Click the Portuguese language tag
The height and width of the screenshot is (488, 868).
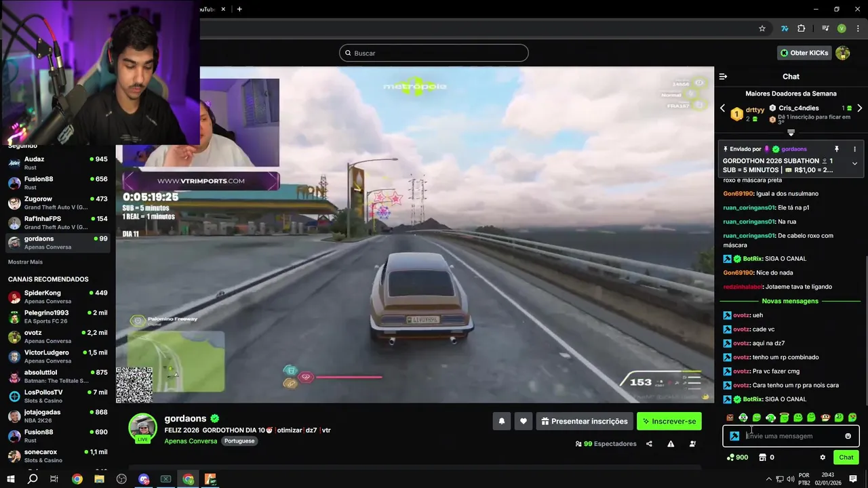coord(239,441)
